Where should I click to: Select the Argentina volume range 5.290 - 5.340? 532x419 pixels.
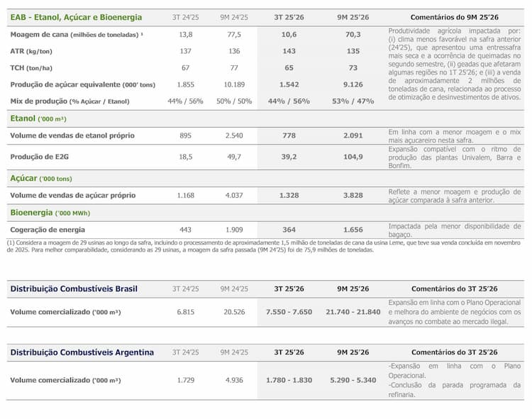(x=353, y=380)
